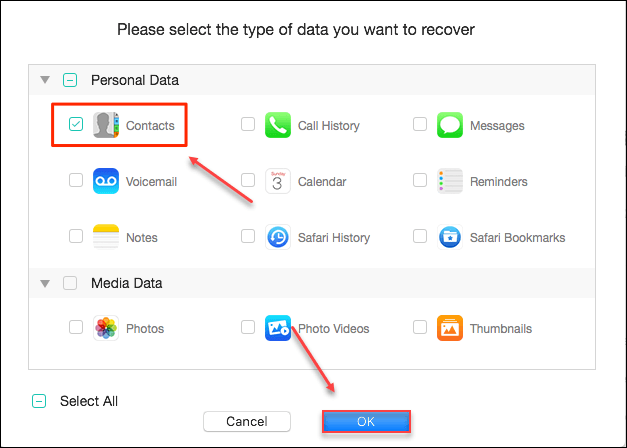
Task: Enable the Messages checkbox
Action: [420, 124]
